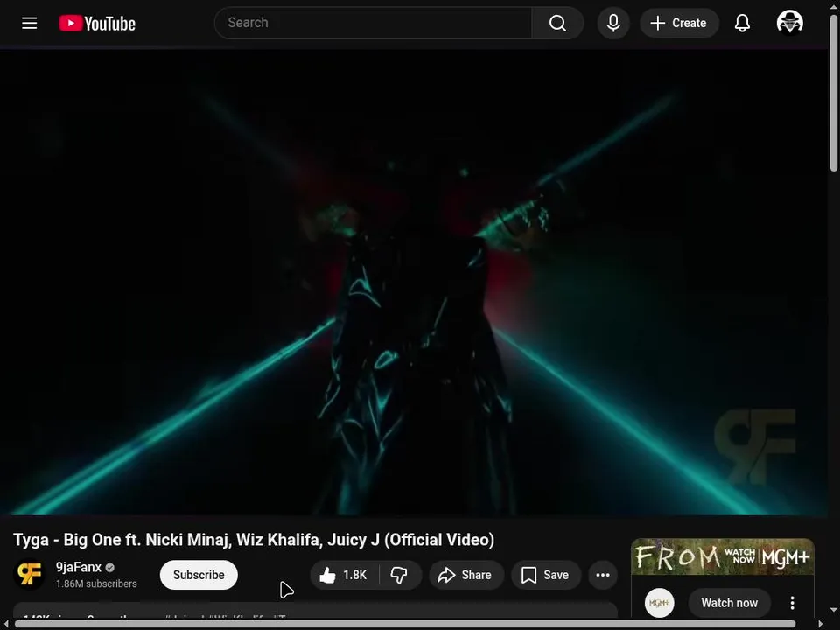Go to YouTube home via the logo
840x630 pixels.
pos(97,23)
